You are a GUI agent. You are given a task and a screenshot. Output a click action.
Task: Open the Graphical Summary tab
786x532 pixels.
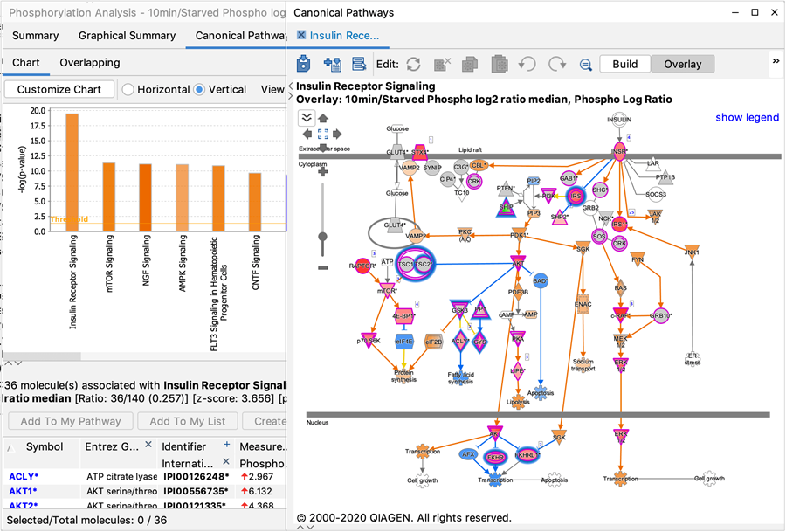coord(127,36)
